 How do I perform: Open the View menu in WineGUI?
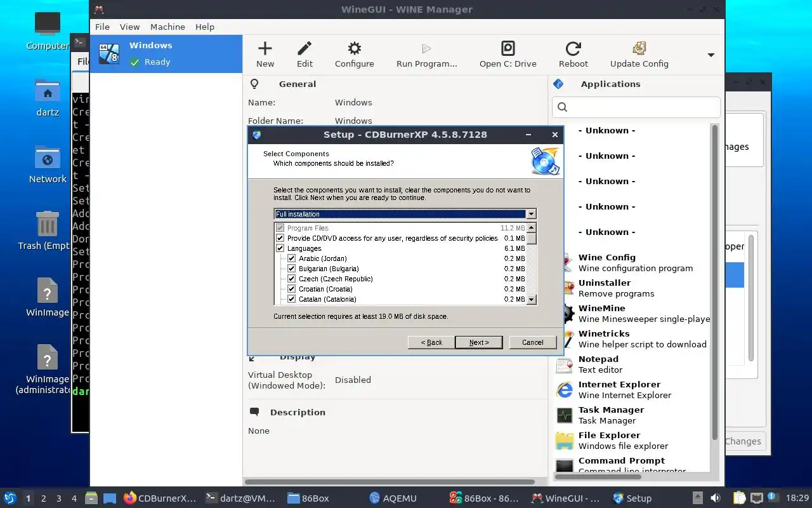pyautogui.click(x=129, y=27)
